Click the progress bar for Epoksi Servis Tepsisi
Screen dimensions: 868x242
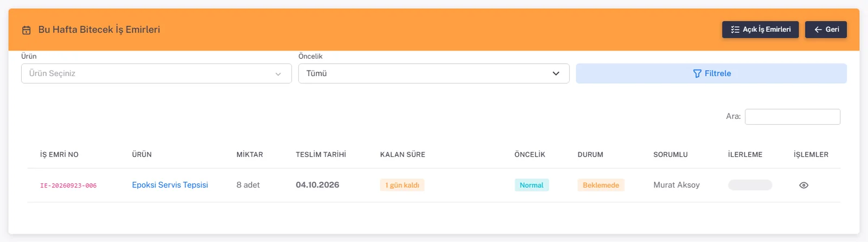click(750, 185)
